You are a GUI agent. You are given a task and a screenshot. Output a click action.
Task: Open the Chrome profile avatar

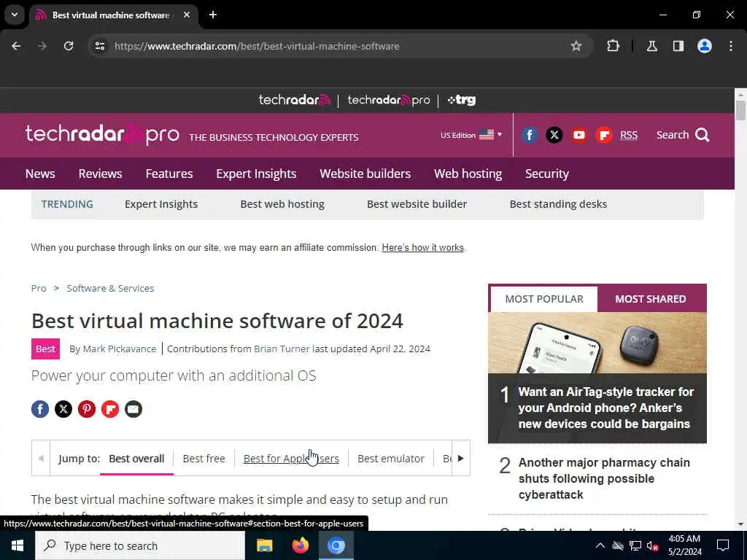(x=705, y=46)
